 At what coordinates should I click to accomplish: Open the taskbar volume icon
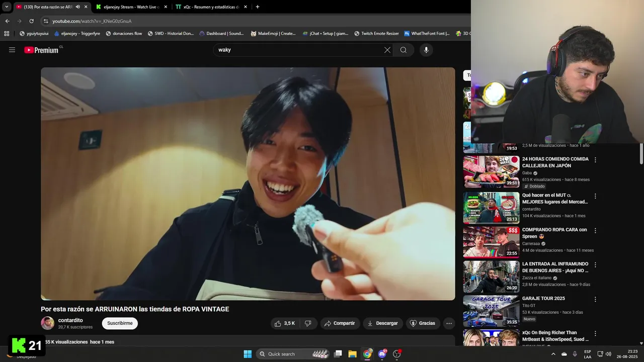pos(608,354)
